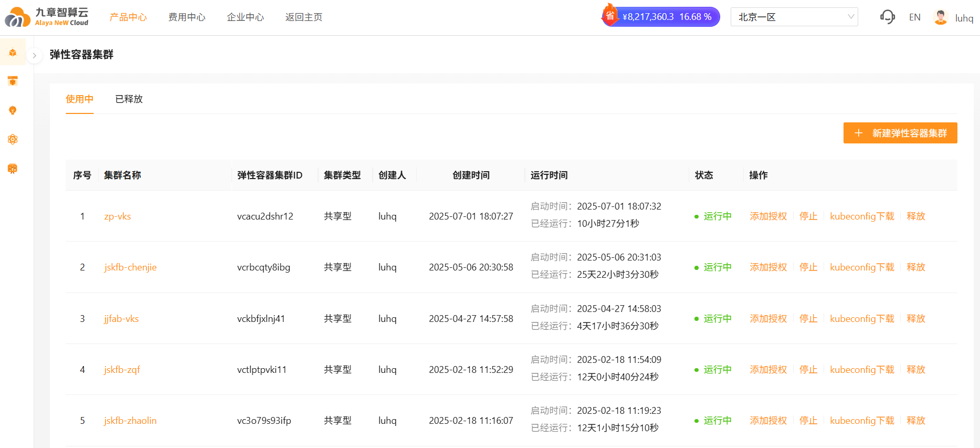
Task: Click 释放 for jskfb-chenjie
Action: pyautogui.click(x=916, y=267)
